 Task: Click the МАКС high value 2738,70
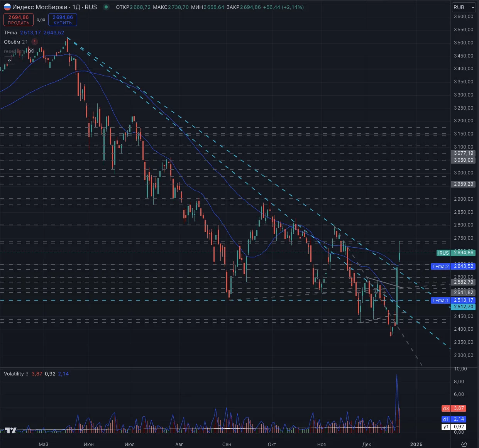(178, 7)
